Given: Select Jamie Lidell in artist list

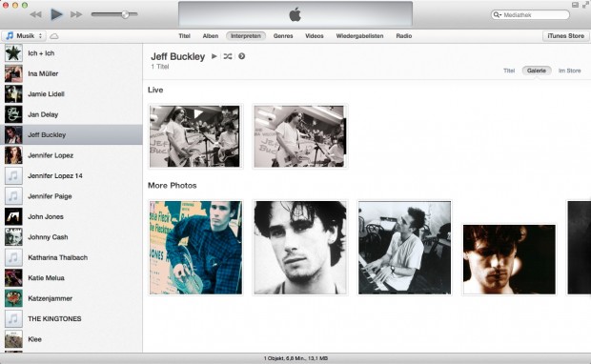Looking at the screenshot, I should coord(71,93).
